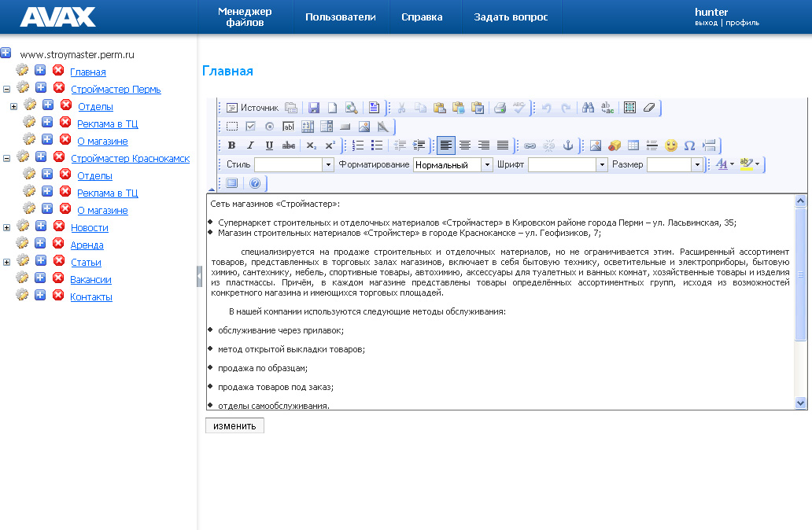Insert horizontal rule icon

pos(652,145)
